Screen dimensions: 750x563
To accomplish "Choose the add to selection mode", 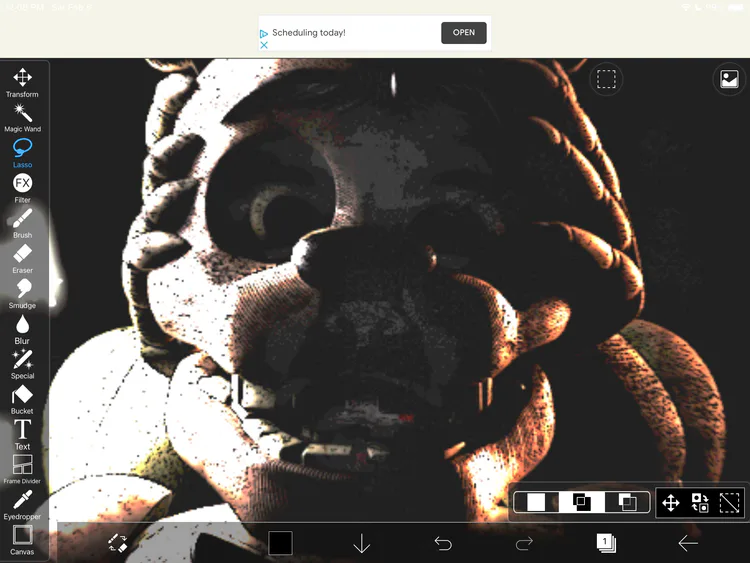I will tap(582, 502).
